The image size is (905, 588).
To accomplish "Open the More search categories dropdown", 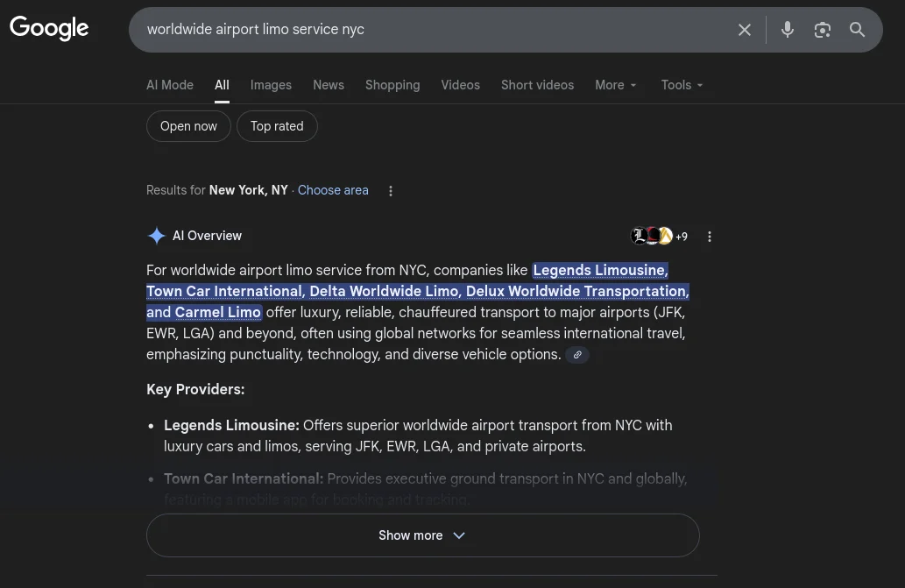I will click(x=616, y=85).
